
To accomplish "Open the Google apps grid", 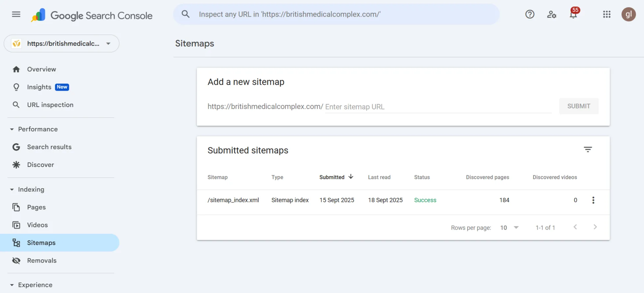I will pos(606,15).
